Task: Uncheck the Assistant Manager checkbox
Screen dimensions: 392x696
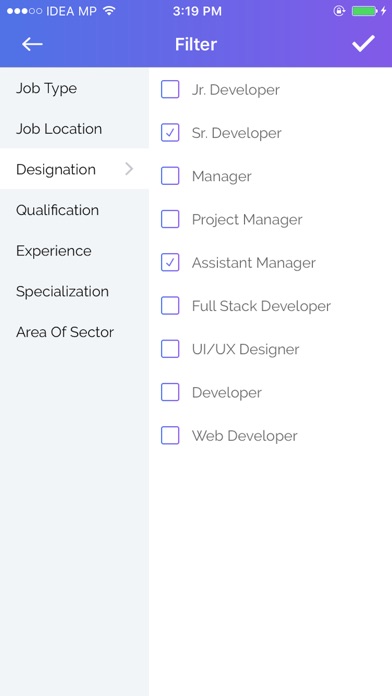Action: click(x=170, y=262)
